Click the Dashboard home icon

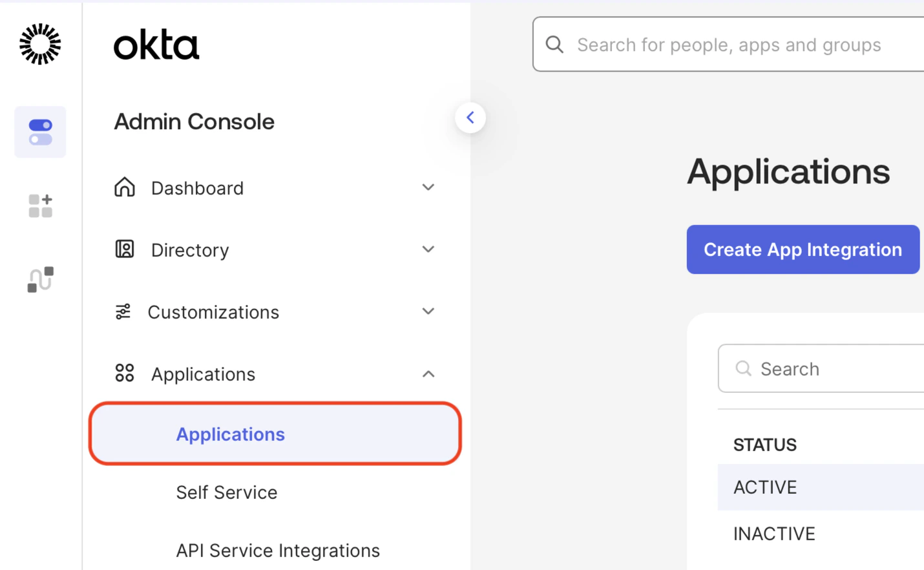[124, 187]
